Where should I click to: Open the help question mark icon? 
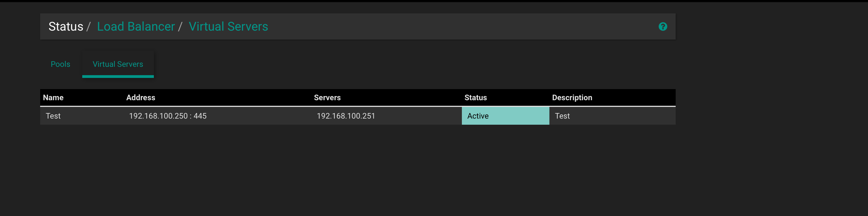663,26
